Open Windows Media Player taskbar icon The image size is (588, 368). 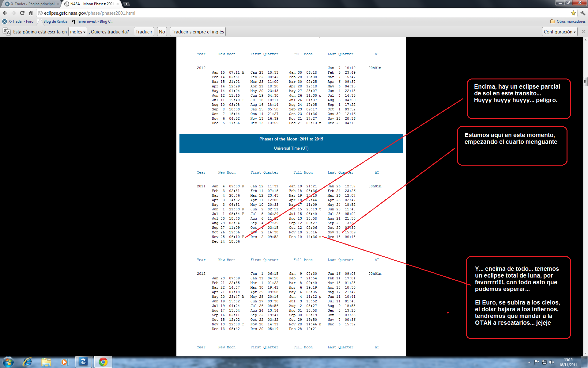[x=64, y=362]
